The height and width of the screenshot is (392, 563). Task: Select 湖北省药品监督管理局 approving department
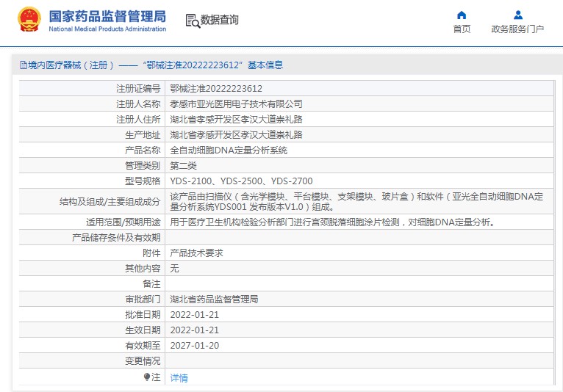tap(214, 300)
